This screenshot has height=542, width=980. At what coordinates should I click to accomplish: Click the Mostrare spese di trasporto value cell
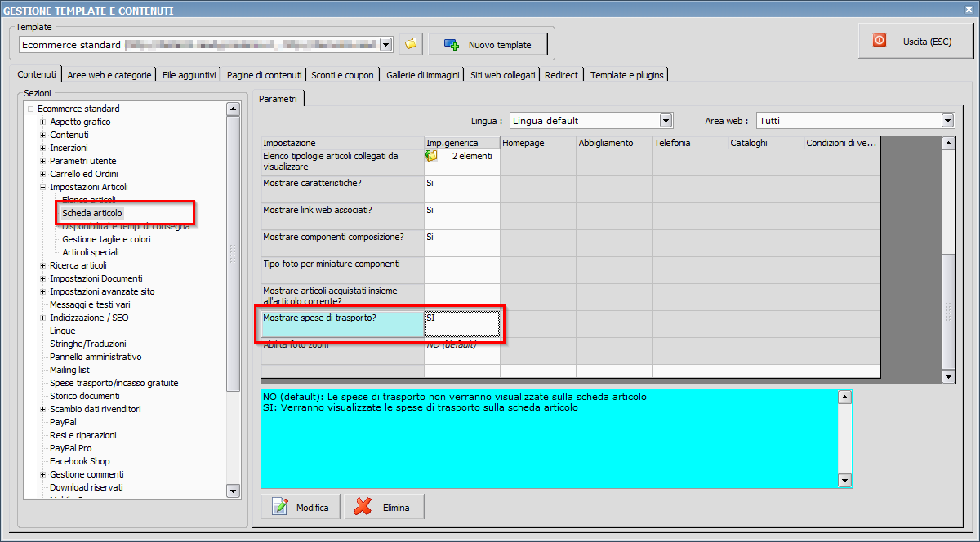point(461,324)
